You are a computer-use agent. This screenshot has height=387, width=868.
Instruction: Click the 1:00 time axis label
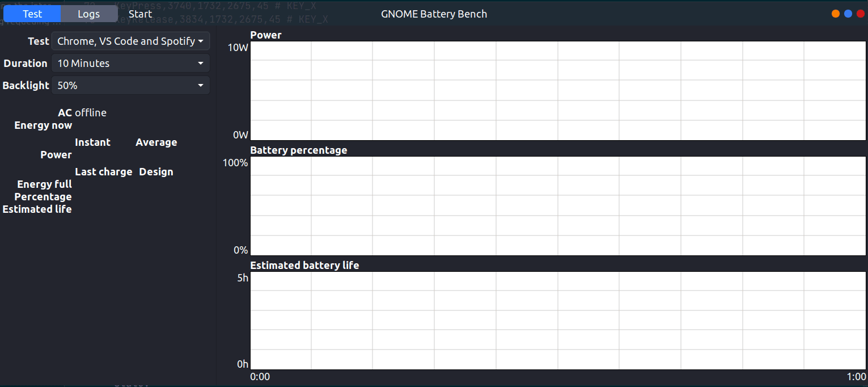pos(856,377)
